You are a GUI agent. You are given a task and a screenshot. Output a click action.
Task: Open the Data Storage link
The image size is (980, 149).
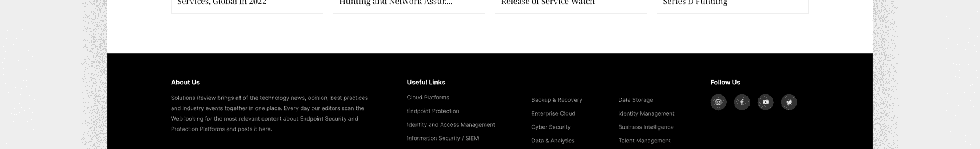635,100
